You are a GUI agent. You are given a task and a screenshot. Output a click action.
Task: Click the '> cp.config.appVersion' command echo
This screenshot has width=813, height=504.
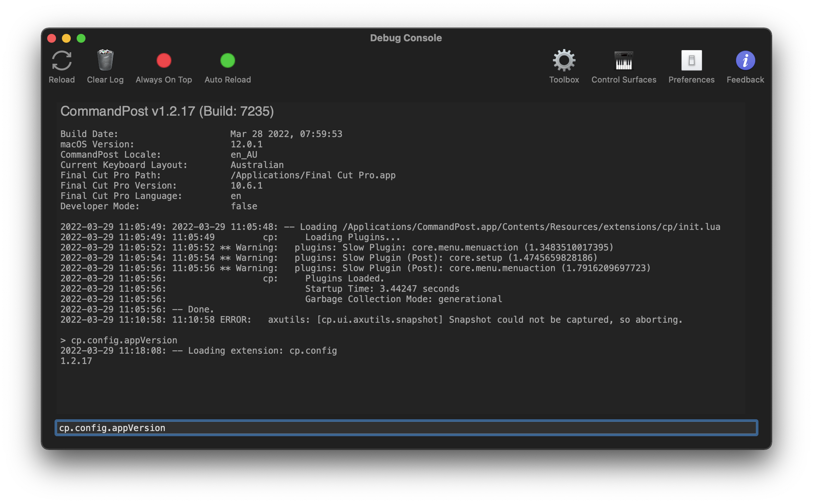pos(119,340)
